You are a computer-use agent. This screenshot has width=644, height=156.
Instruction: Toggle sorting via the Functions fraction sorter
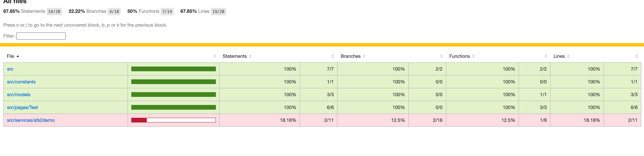(x=545, y=56)
